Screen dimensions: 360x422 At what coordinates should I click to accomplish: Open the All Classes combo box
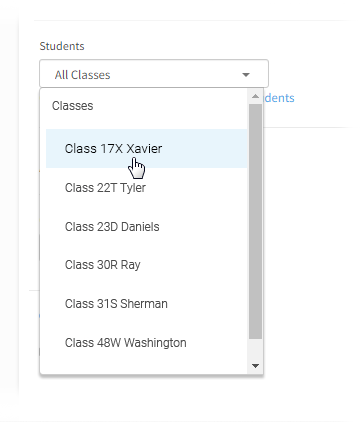[x=154, y=74]
